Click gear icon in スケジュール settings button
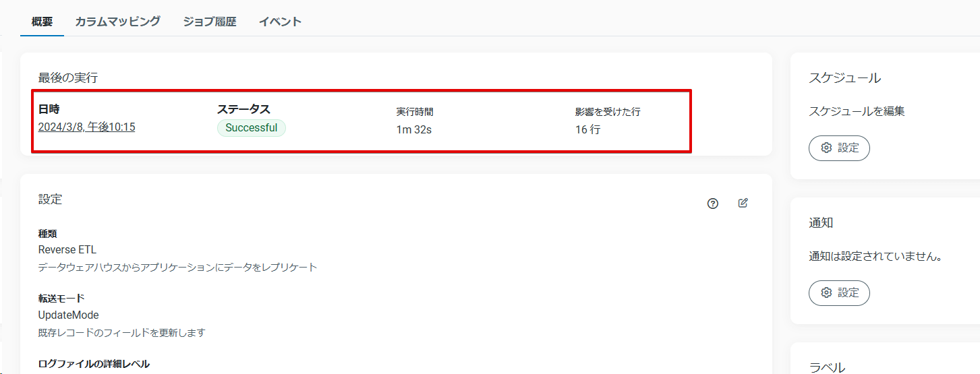The width and height of the screenshot is (980, 374). 826,148
